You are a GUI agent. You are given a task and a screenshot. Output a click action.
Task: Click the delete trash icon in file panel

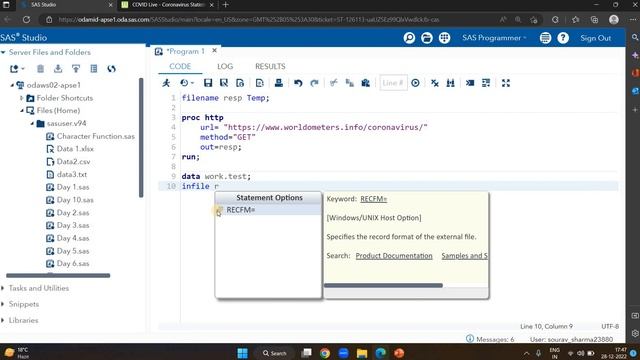40,69
